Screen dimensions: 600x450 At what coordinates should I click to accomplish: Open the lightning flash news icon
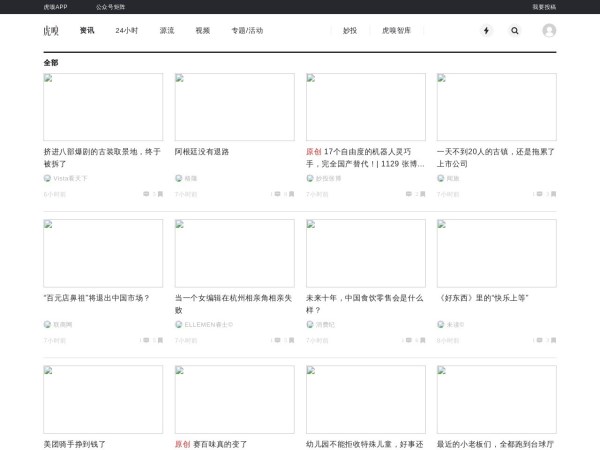click(x=486, y=30)
